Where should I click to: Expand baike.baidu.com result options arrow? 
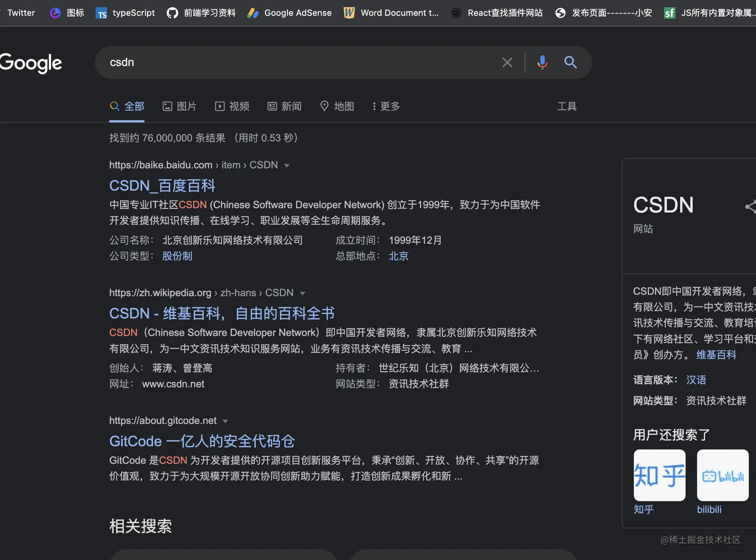[x=286, y=165]
